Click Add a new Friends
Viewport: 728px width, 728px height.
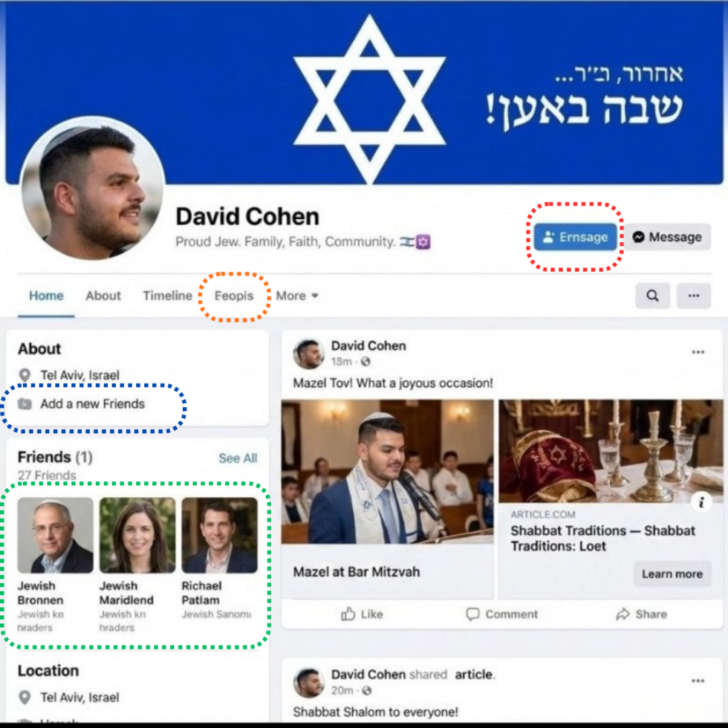[92, 404]
